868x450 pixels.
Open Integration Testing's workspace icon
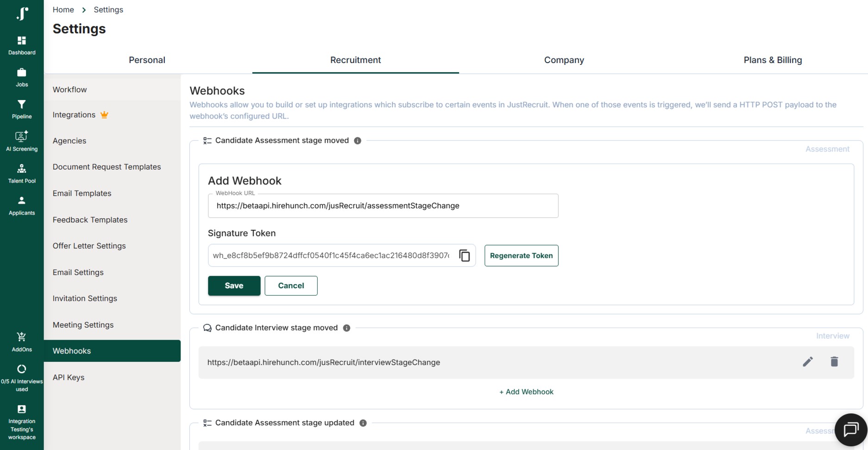22,422
